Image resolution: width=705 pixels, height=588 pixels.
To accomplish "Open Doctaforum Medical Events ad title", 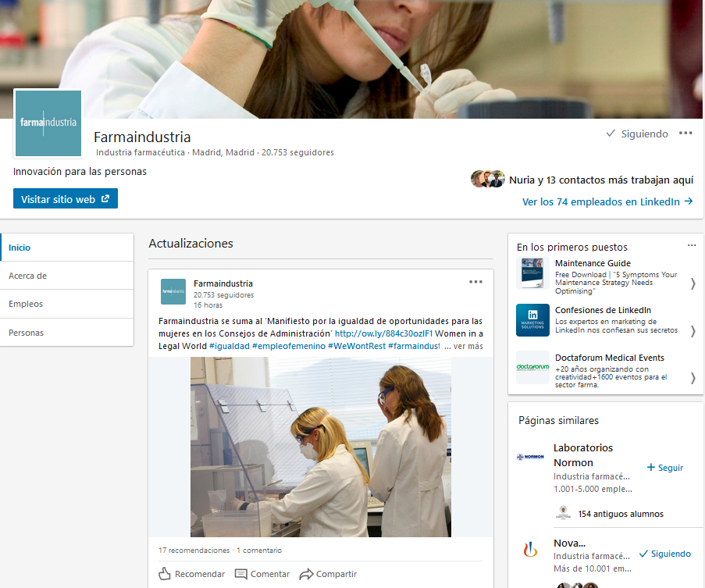I will [x=610, y=358].
